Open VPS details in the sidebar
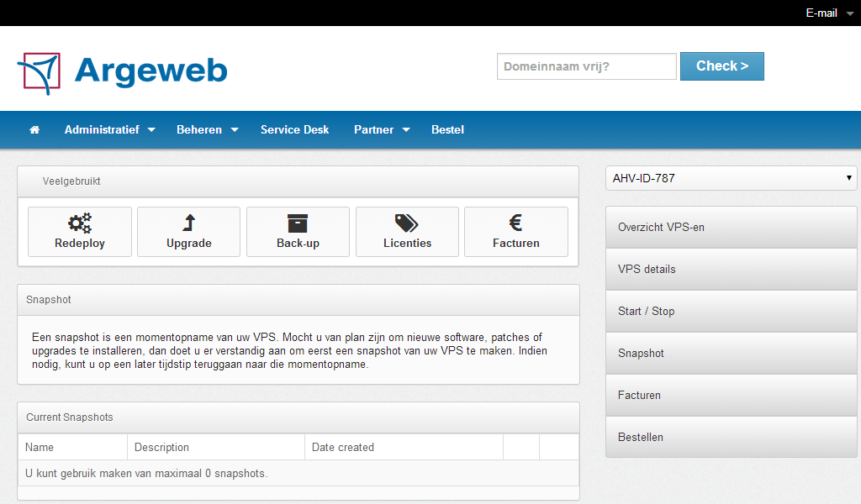861x504 pixels. (731, 270)
